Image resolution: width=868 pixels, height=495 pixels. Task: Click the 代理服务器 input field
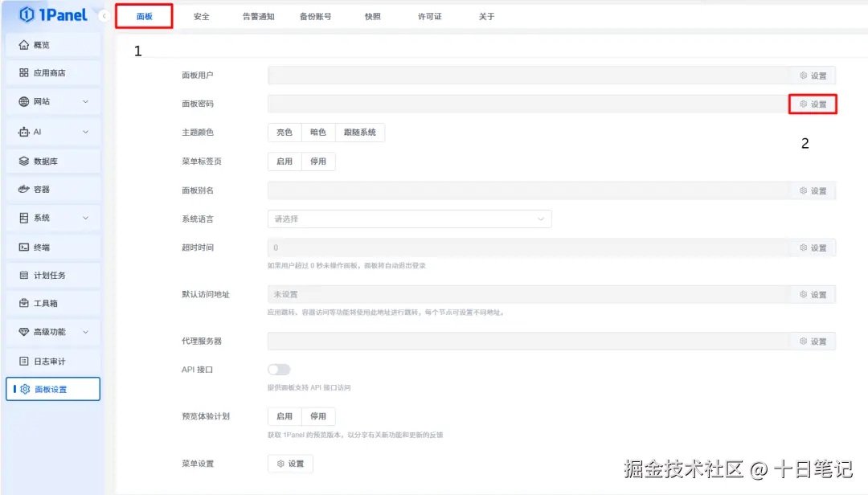click(529, 341)
